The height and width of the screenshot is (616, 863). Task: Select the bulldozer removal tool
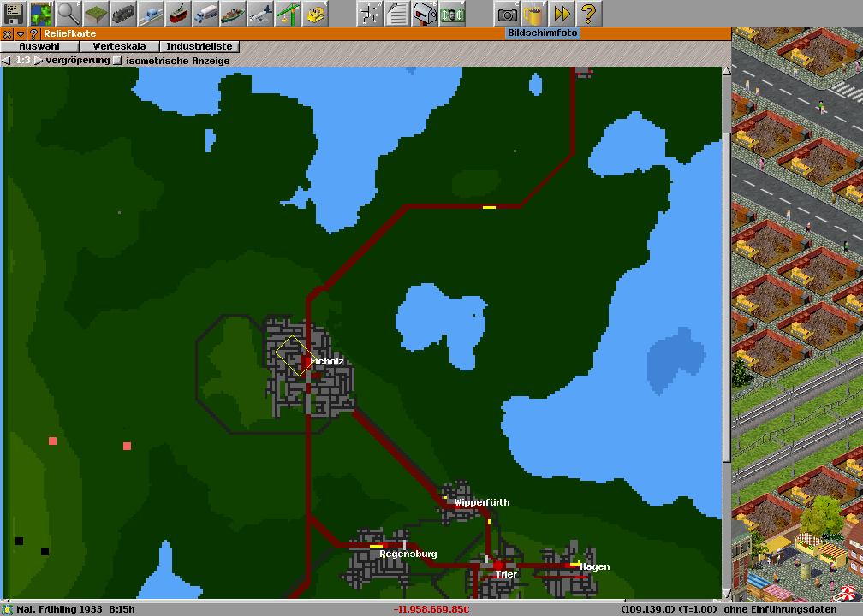(315, 14)
